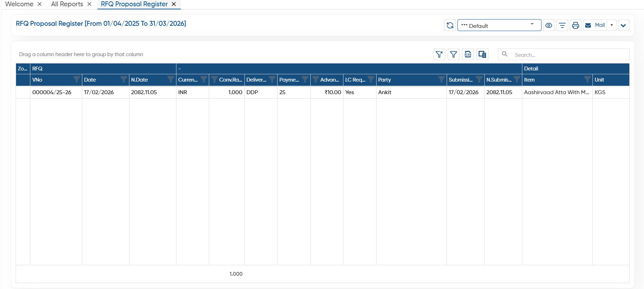Expand the Mail button dropdown arrow
Viewport: 644px width, 289px height.
[x=612, y=25]
